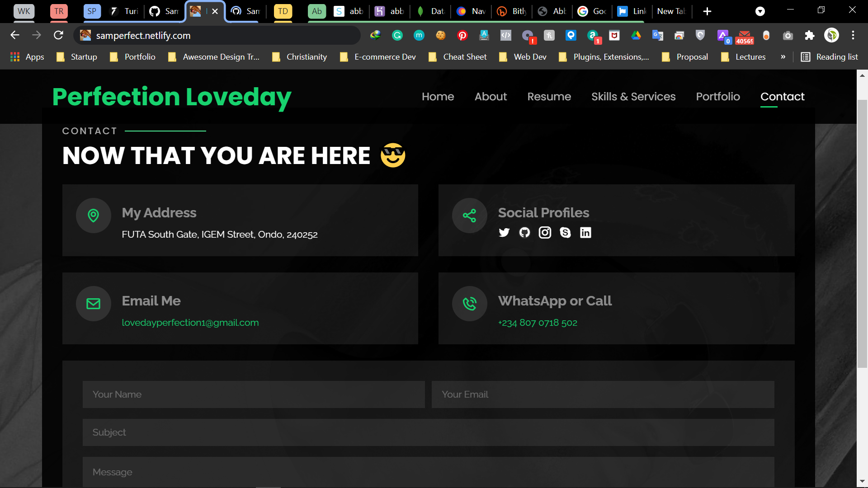Click the page's vertical scrollbar thumb
Screen dimensions: 868x488
[x=862, y=233]
